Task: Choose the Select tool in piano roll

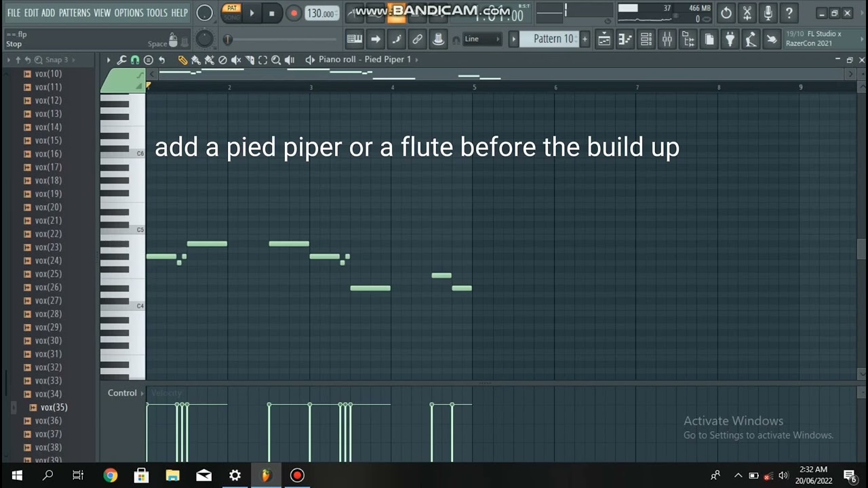Action: click(262, 60)
